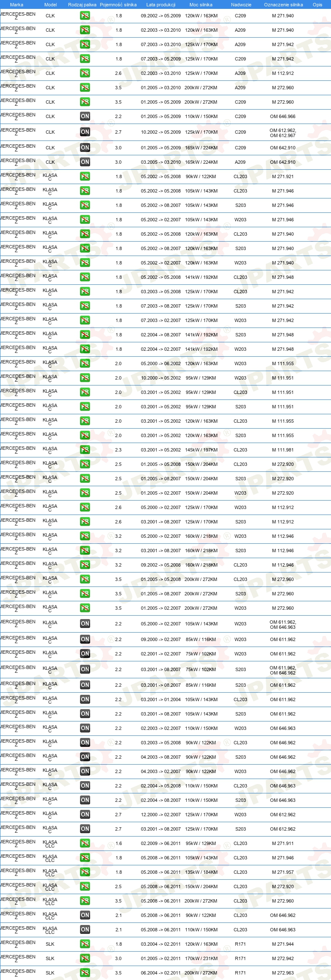This screenshot has width=331, height=980.
Task: Select engine code M 271.921
Action: pyautogui.click(x=283, y=176)
